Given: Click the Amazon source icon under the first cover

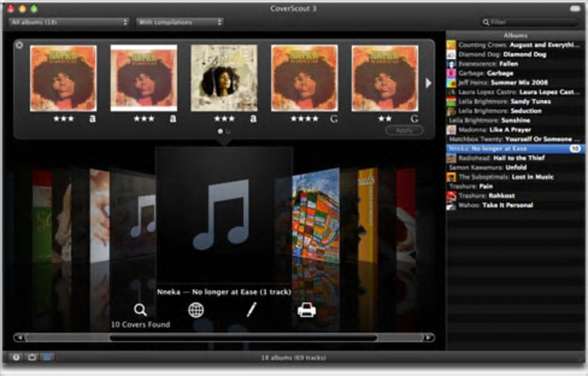Looking at the screenshot, I should click(x=92, y=119).
